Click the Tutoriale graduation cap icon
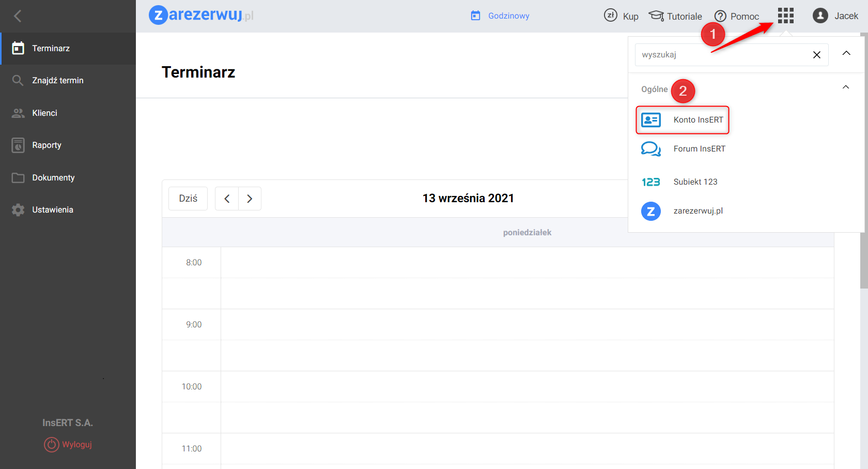Viewport: 868px width, 469px height. click(x=656, y=16)
